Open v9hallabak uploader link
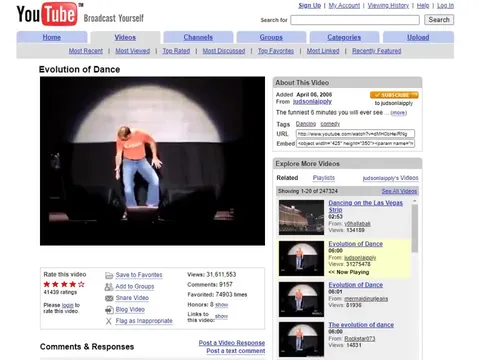Viewport: 480px width, 360px height. coord(357,224)
